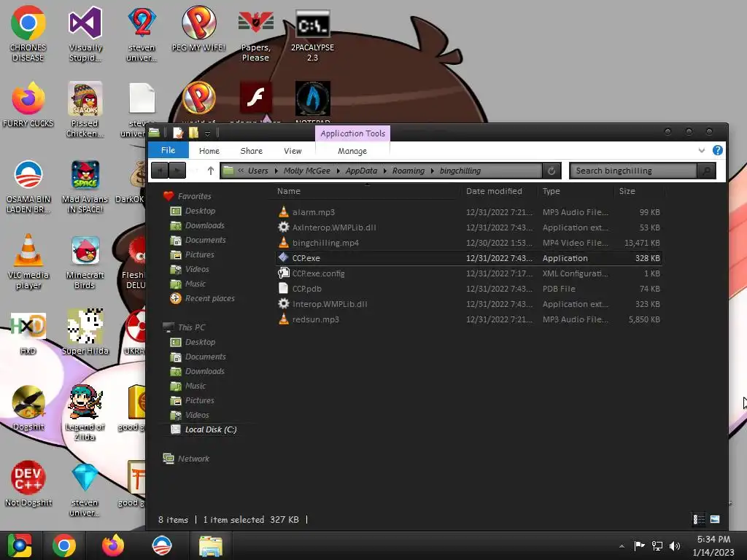Select Local Disk (C:) in navigation pane
Screen dimensions: 747x560
click(204, 429)
